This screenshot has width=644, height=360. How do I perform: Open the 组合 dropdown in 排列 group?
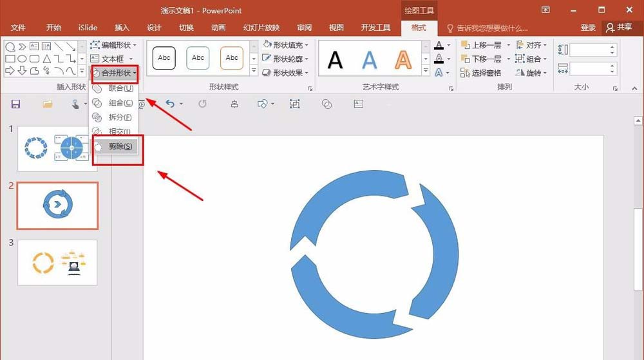click(531, 59)
